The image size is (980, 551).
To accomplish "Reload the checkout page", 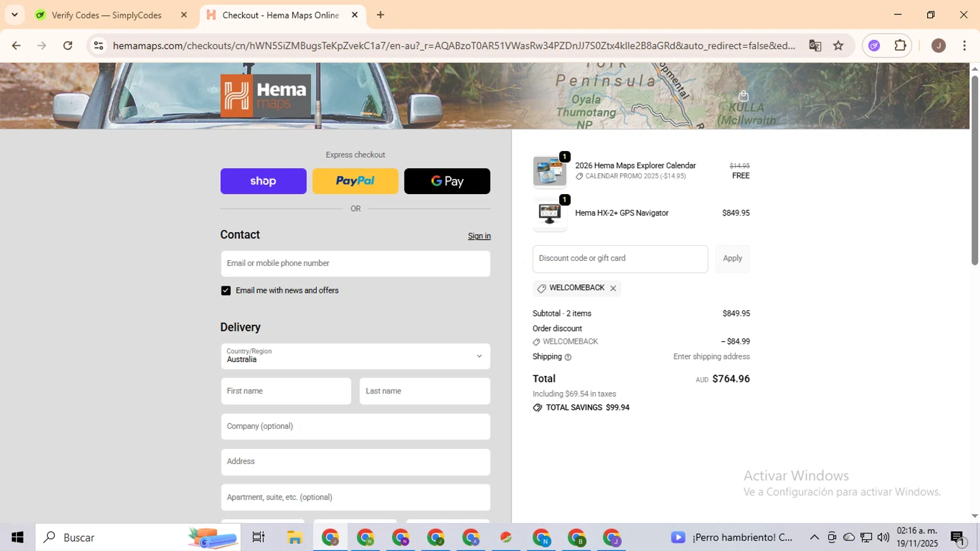I will tap(68, 46).
